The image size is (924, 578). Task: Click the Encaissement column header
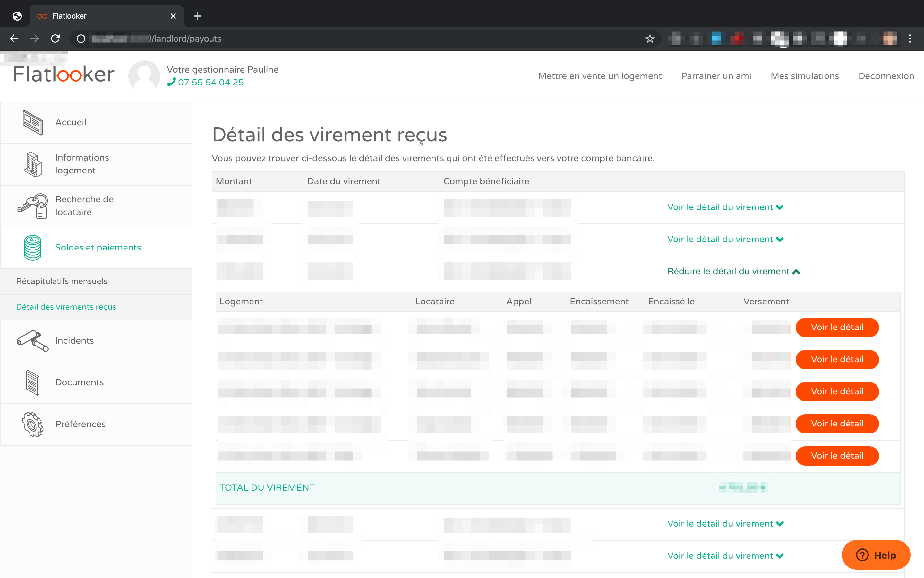[599, 302]
